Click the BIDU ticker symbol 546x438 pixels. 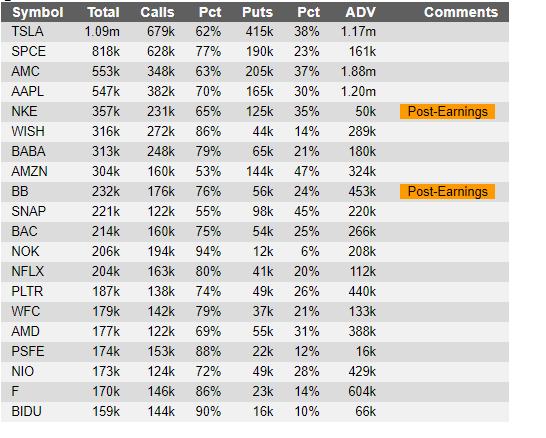click(x=26, y=412)
